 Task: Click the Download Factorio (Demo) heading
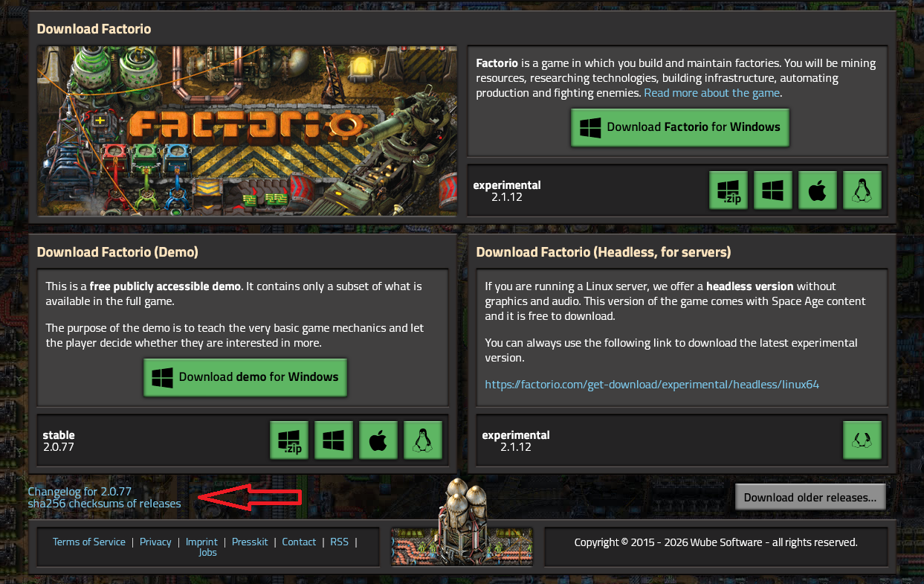(117, 252)
